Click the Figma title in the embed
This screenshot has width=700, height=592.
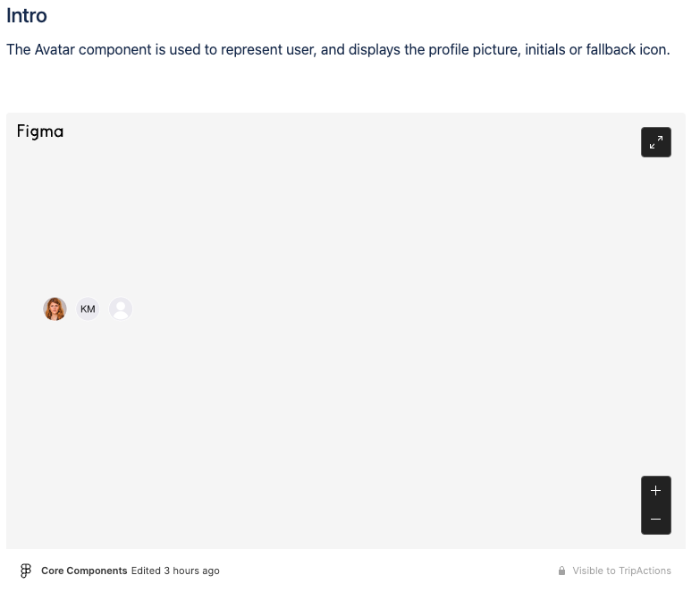40,131
